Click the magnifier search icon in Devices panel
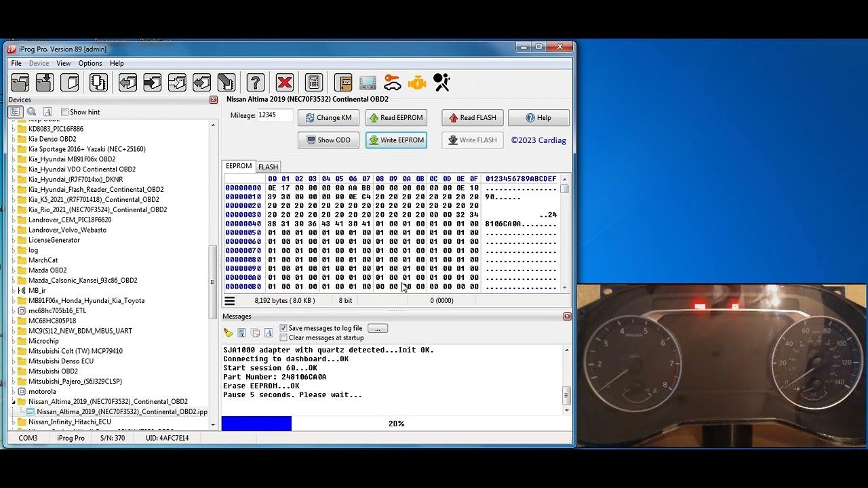868x488 pixels. (31, 112)
